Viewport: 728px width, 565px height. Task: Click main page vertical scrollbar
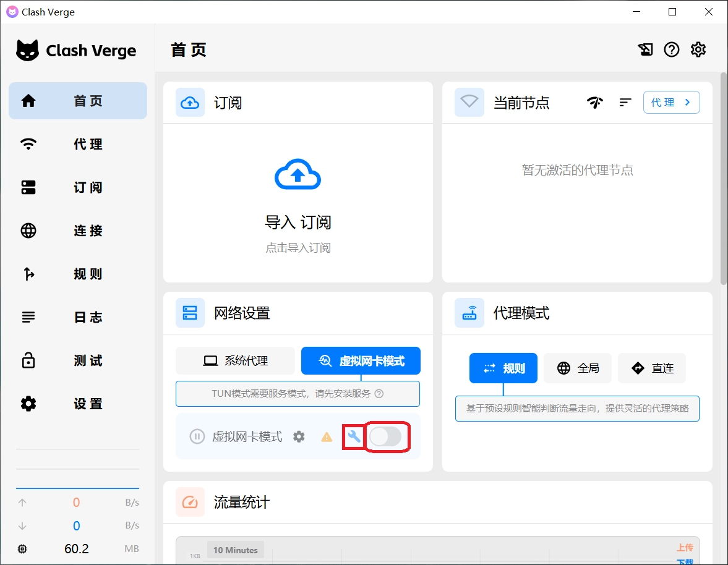click(x=724, y=179)
